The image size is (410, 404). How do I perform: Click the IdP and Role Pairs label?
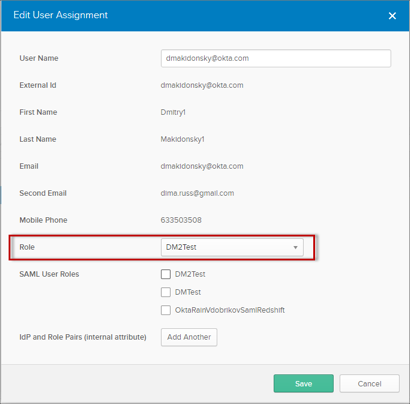pyautogui.click(x=83, y=337)
